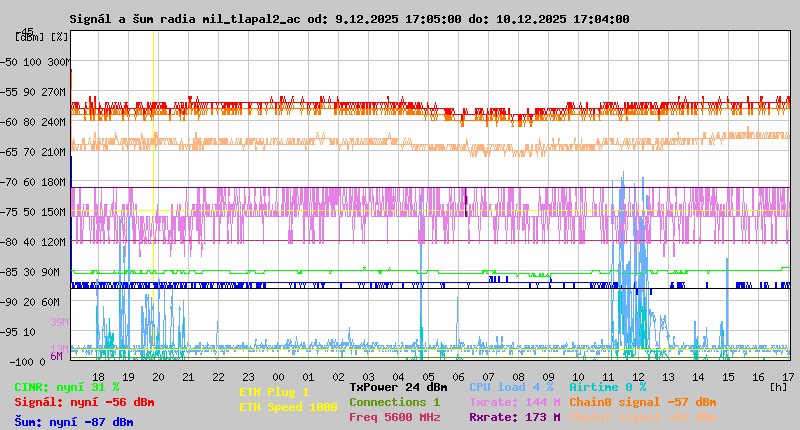Click the '12' hour label on time axis
Screen dimensions: 800x430
pos(638,377)
